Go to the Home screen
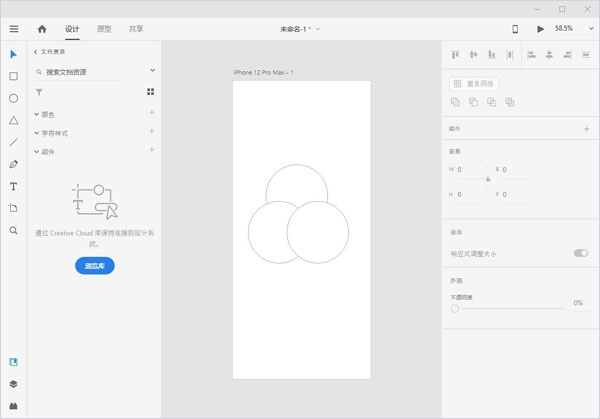 (x=42, y=29)
